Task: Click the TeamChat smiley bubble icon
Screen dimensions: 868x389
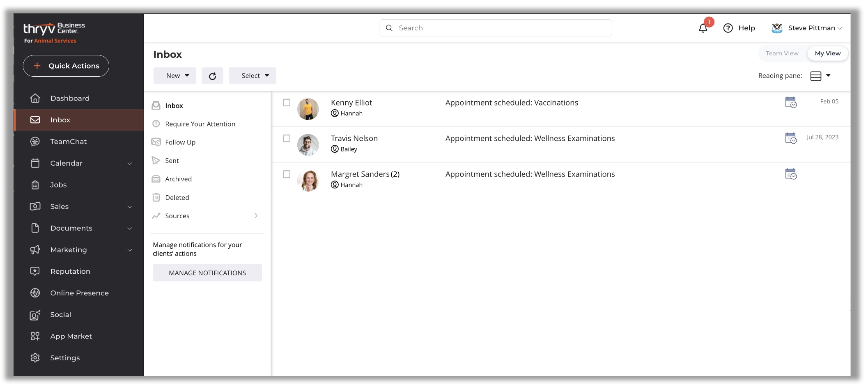Action: [35, 142]
